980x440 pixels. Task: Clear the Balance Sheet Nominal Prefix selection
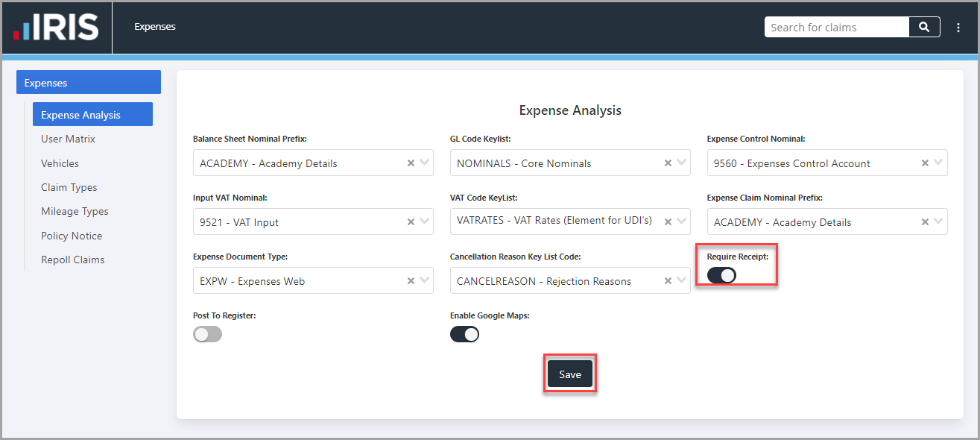coord(411,163)
